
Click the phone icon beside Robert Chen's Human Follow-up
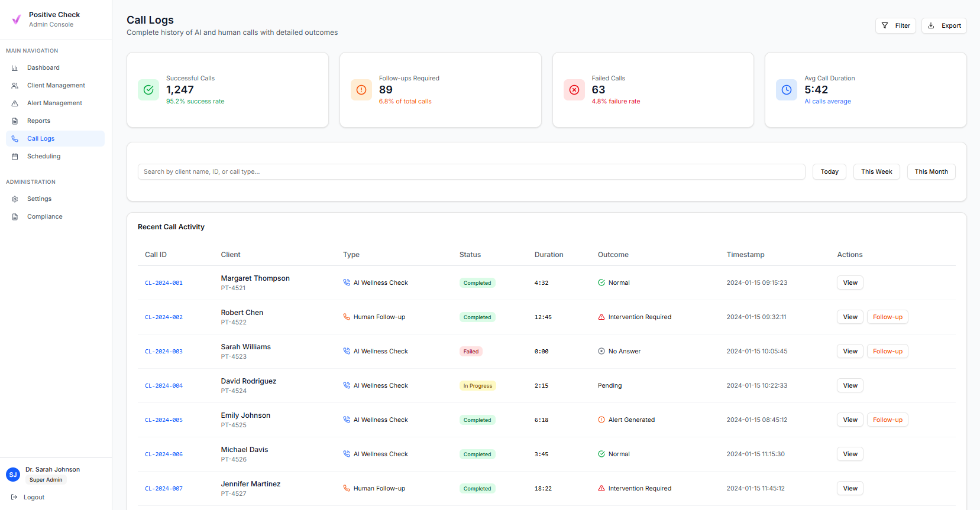(347, 317)
